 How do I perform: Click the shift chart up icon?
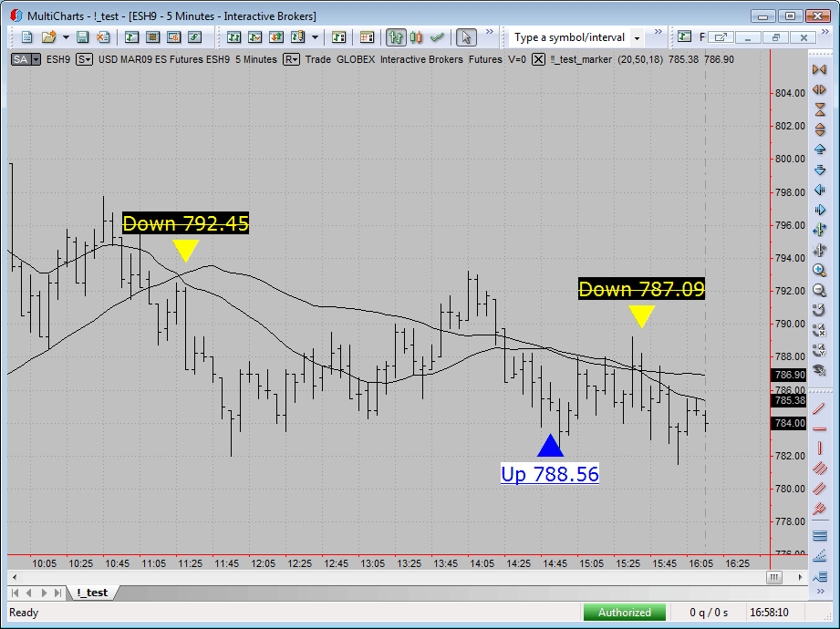tap(820, 150)
